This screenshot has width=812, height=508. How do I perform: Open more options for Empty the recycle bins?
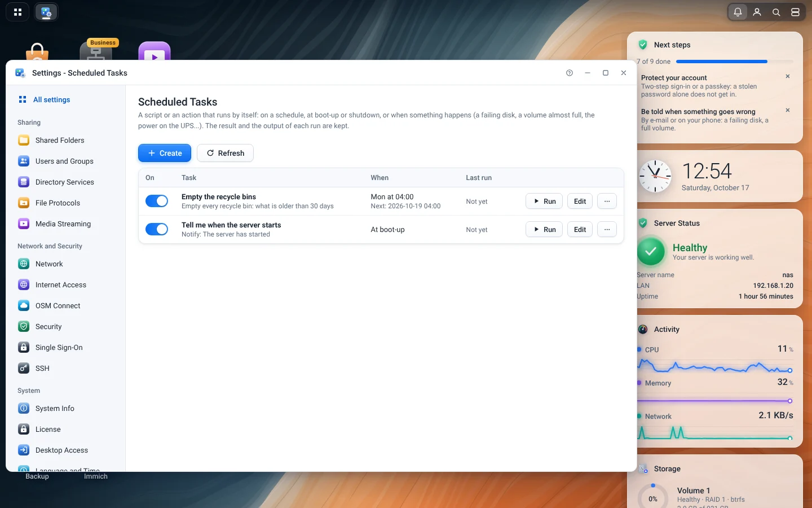tap(607, 201)
